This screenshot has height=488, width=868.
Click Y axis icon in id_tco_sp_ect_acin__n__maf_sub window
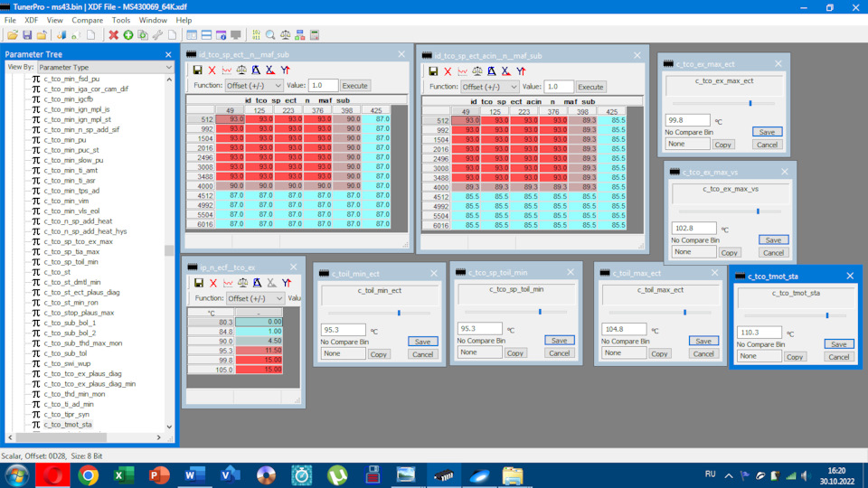(521, 71)
